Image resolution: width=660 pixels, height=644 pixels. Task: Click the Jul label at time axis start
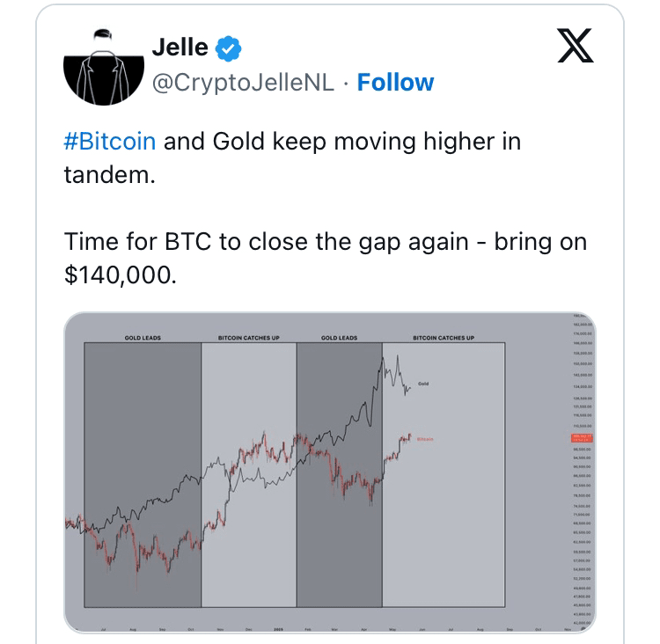point(105,629)
